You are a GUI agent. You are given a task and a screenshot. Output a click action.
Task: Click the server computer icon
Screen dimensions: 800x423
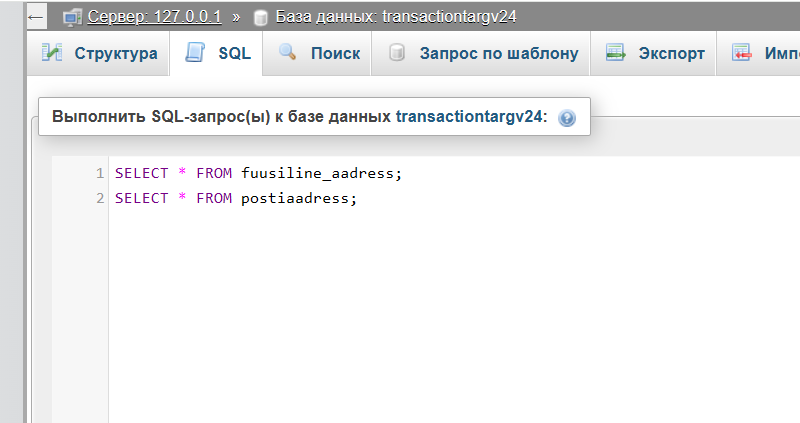[x=72, y=18]
